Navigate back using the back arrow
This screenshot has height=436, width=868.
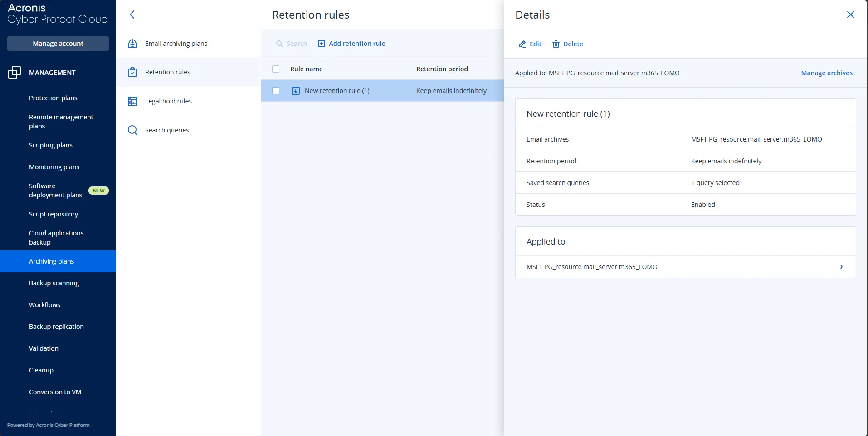132,14
